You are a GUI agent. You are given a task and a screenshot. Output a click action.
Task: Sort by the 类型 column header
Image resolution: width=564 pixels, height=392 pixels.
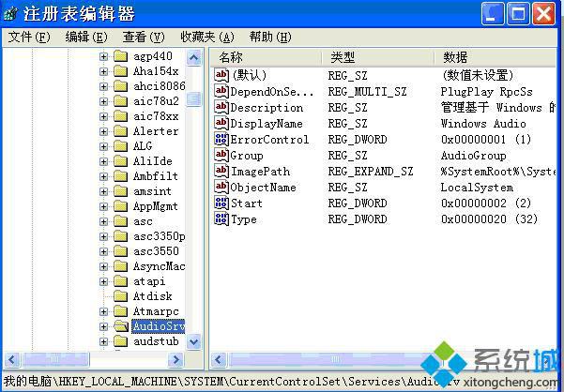coord(377,57)
